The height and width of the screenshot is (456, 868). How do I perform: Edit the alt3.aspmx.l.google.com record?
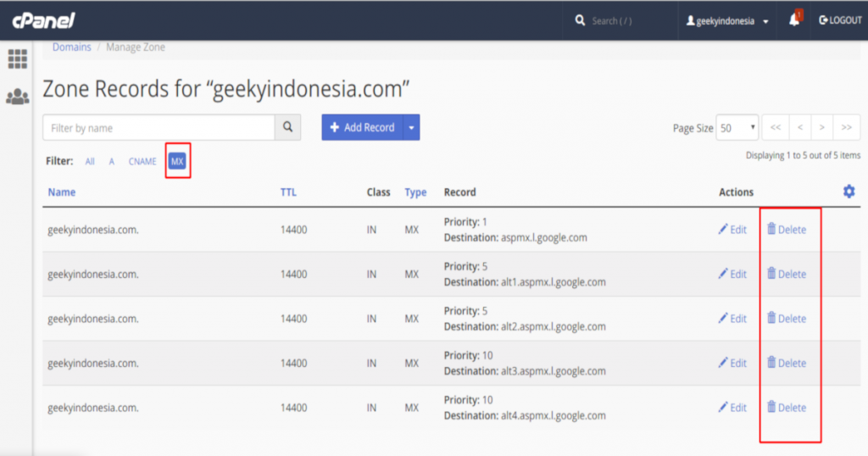click(732, 363)
